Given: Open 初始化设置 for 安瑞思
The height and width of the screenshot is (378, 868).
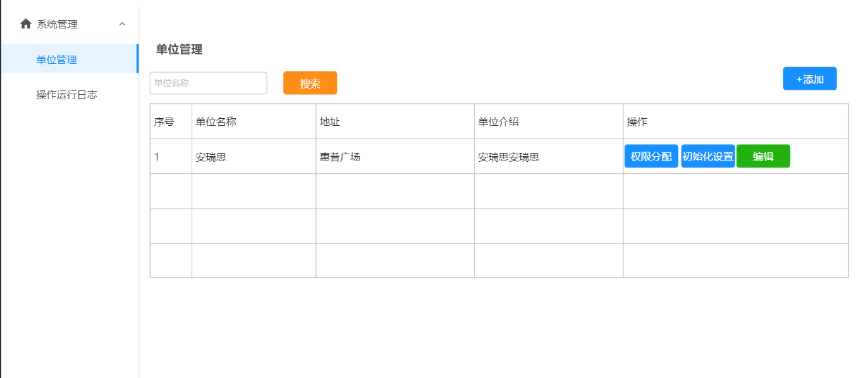Looking at the screenshot, I should pyautogui.click(x=707, y=157).
